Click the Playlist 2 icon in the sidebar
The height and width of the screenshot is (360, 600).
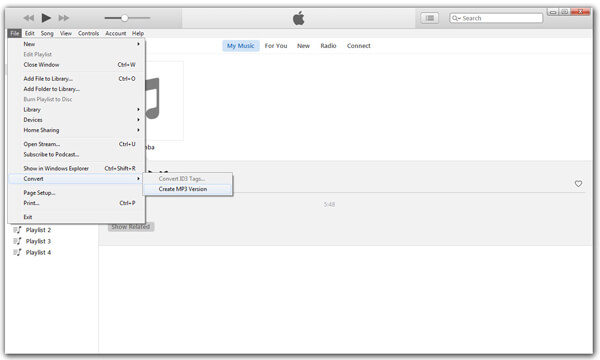click(17, 230)
